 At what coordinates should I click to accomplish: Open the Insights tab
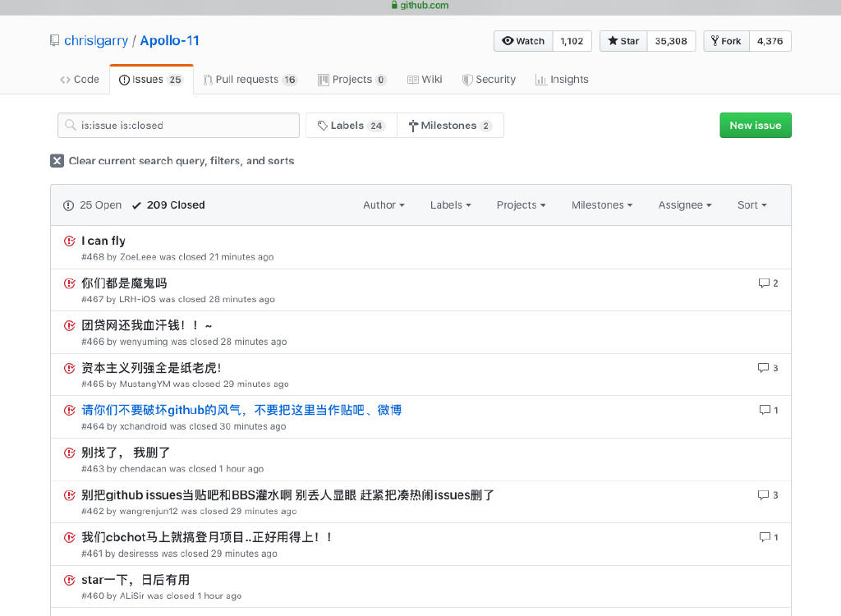(562, 80)
